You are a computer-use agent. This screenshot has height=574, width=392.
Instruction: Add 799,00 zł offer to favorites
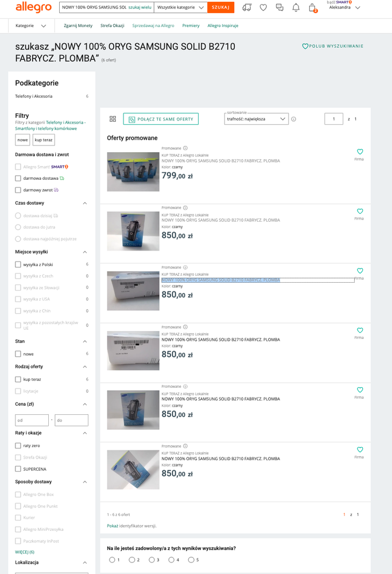[360, 152]
